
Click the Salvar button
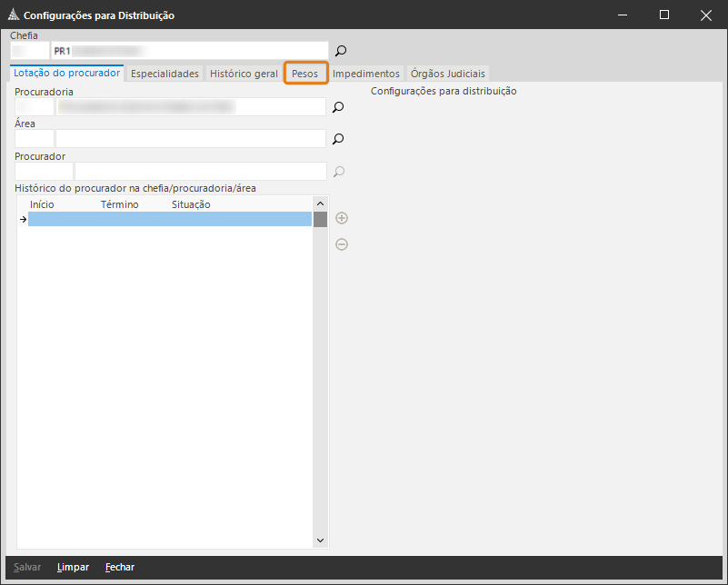pyautogui.click(x=27, y=567)
